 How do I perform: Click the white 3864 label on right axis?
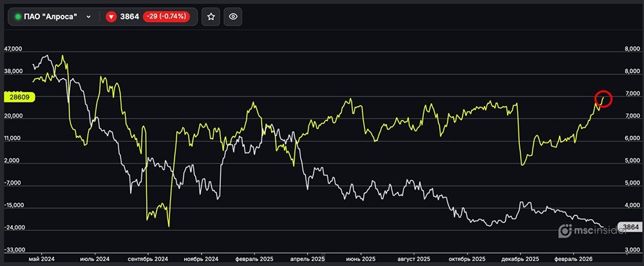click(629, 227)
